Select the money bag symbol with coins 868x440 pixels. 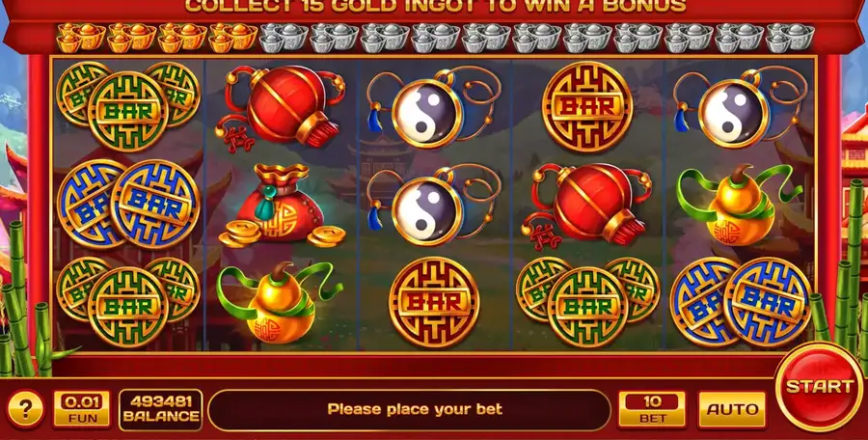click(282, 205)
